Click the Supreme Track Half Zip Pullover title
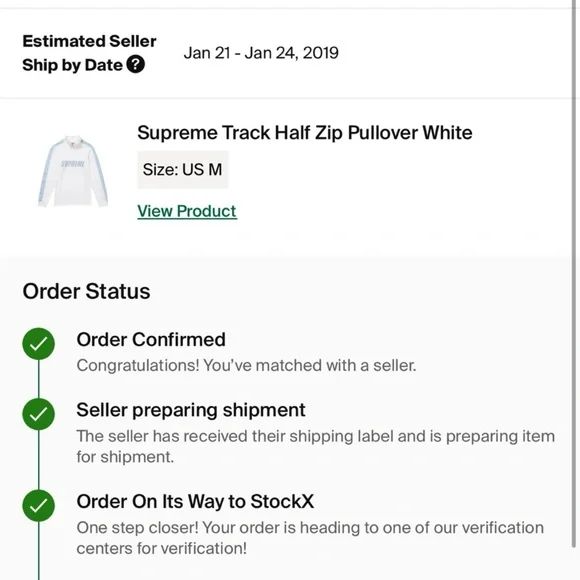 (x=305, y=133)
